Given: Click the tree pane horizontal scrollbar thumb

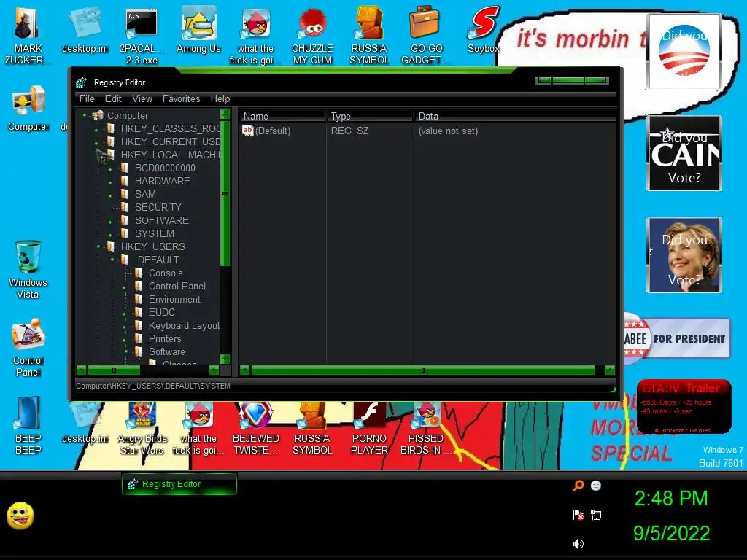Looking at the screenshot, I should click(x=114, y=370).
